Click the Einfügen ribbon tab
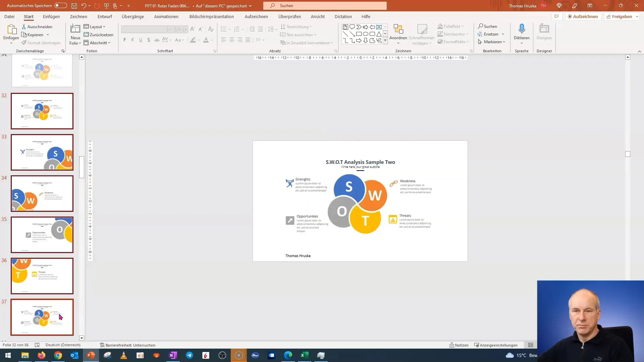This screenshot has width=644, height=362. 51,16
